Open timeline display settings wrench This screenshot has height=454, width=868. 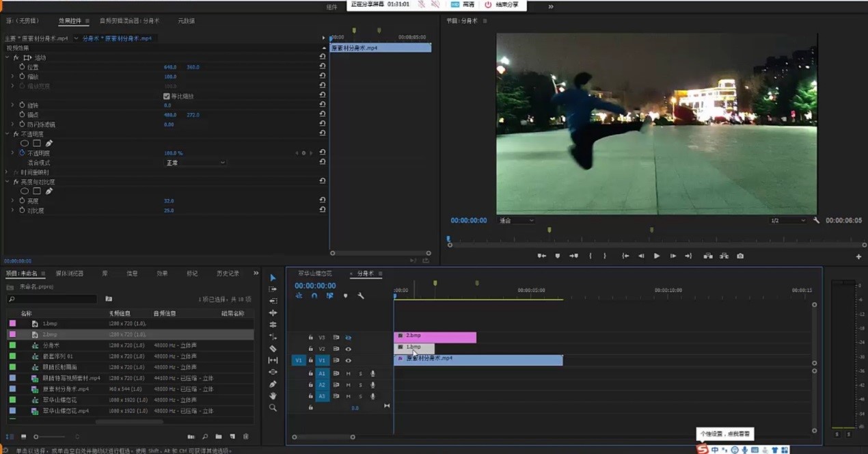click(x=361, y=296)
